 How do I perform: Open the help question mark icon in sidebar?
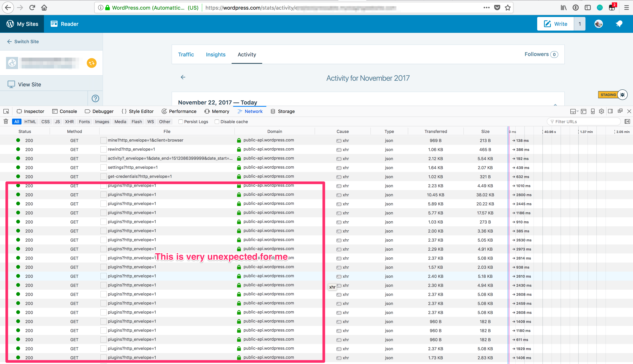[95, 98]
